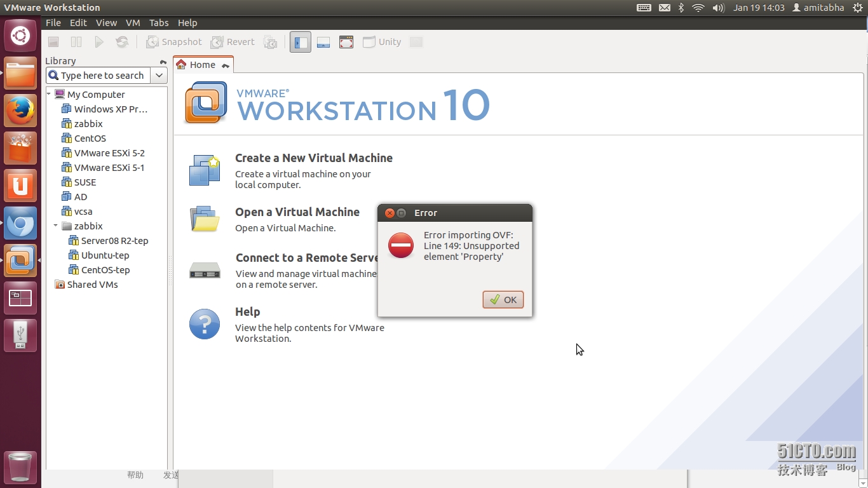Image resolution: width=868 pixels, height=488 pixels.
Task: Collapse the zabbix folder node
Action: (x=56, y=226)
